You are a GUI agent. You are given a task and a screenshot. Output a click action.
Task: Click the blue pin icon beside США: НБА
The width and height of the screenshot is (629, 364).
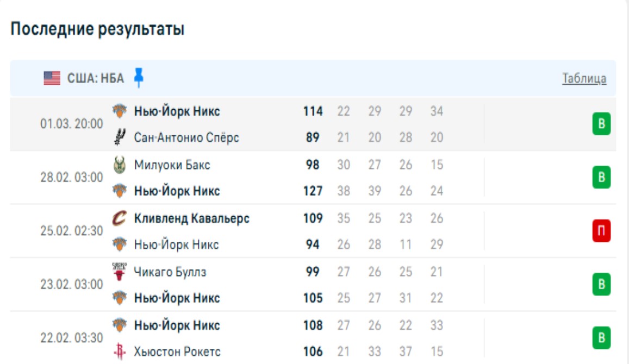[x=139, y=78]
